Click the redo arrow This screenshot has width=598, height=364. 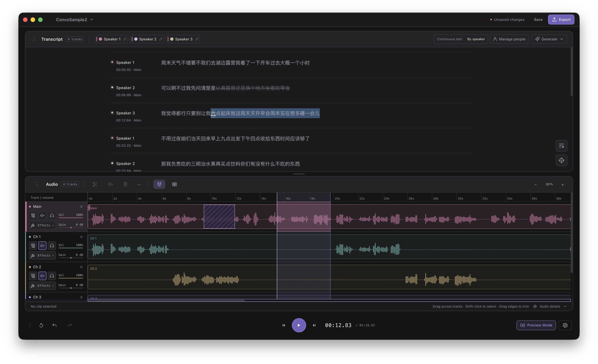tap(69, 325)
